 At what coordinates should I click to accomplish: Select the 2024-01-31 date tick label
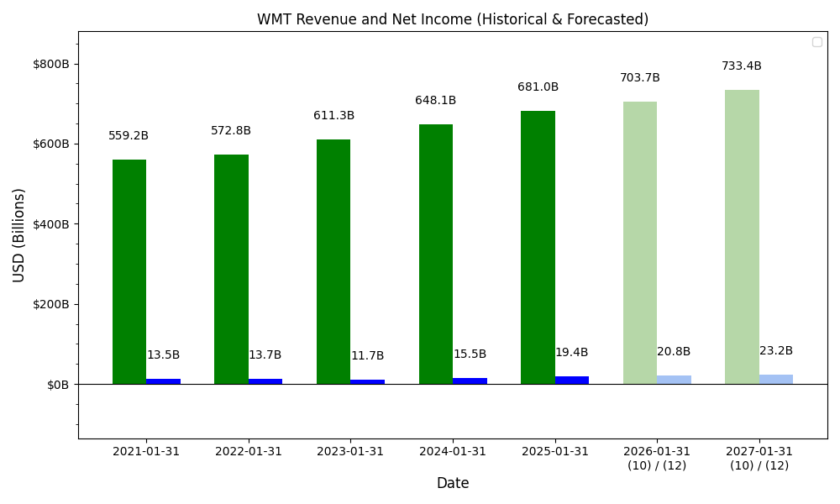(x=452, y=452)
